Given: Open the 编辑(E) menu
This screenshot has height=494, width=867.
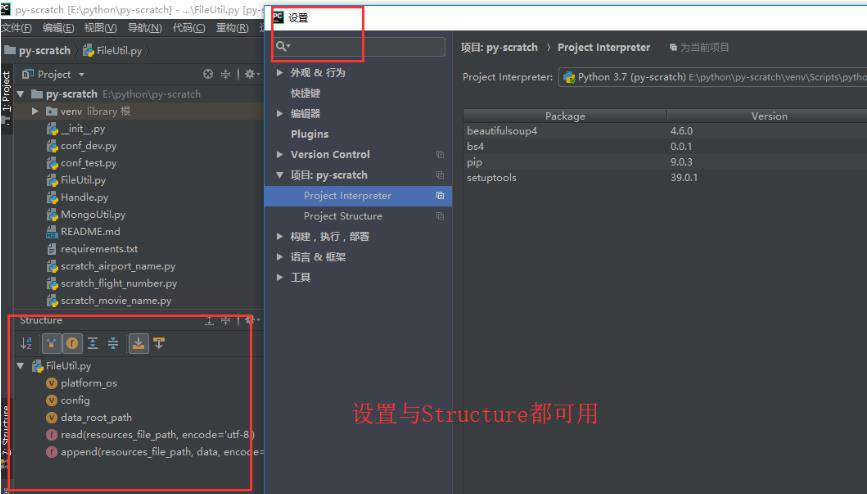Looking at the screenshot, I should 58,28.
